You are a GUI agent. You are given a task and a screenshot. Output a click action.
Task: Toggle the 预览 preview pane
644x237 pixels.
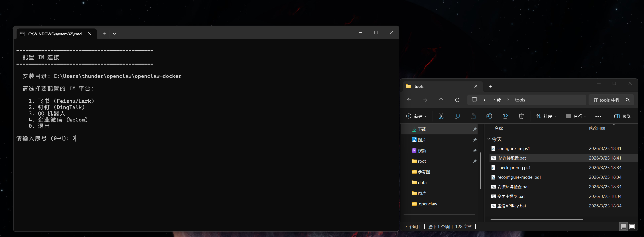pos(622,116)
